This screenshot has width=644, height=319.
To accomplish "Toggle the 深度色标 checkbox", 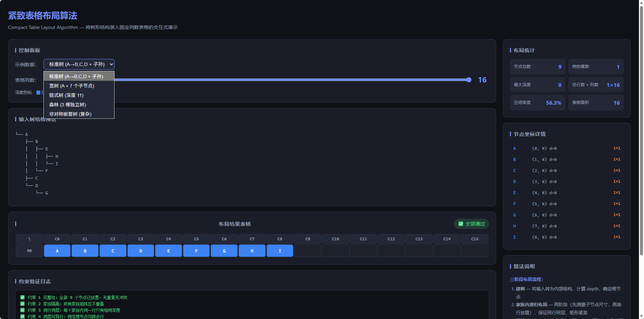I will [x=38, y=93].
